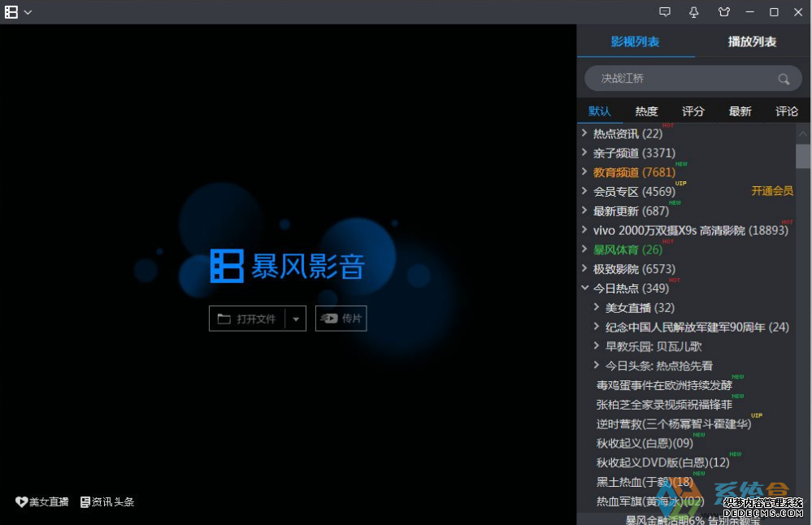This screenshot has height=525, width=812.
Task: Open the 美女直播 link at bottom left
Action: coord(50,501)
